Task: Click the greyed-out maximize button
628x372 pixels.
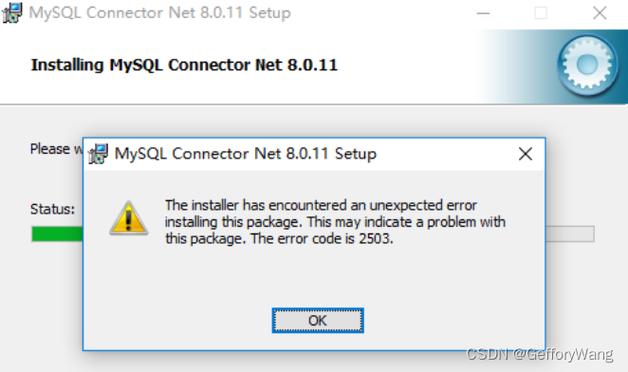Action: click(x=541, y=13)
